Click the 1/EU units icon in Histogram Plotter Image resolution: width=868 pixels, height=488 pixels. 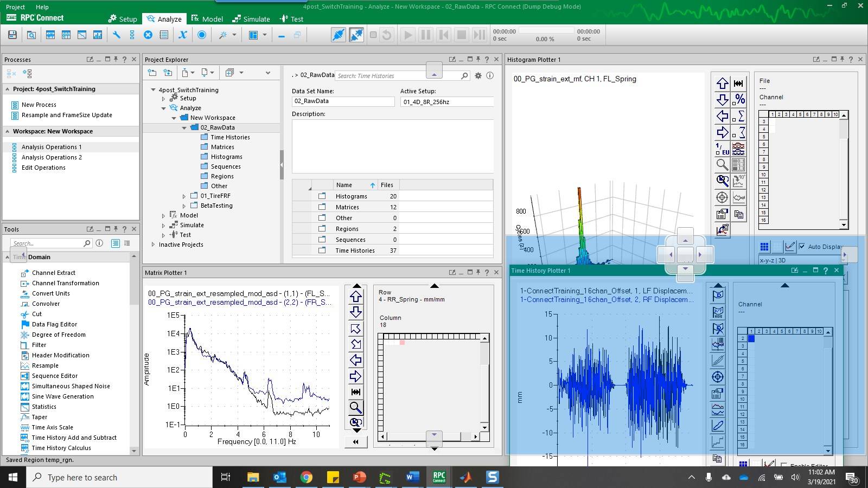[722, 149]
